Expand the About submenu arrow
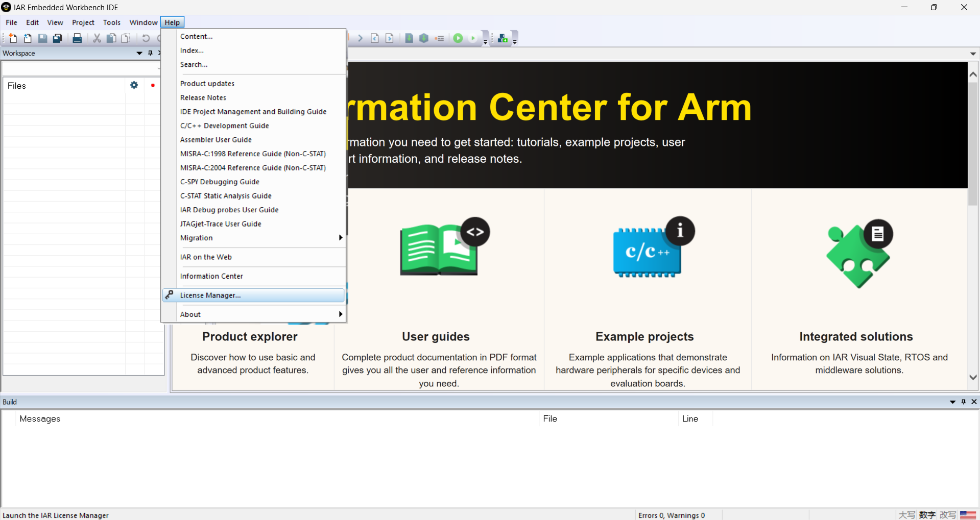The image size is (980, 520). click(340, 314)
